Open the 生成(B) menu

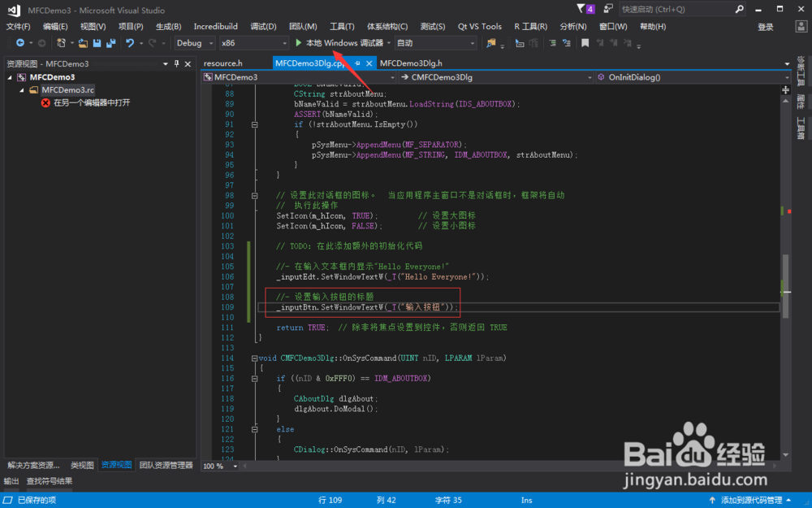click(168, 27)
